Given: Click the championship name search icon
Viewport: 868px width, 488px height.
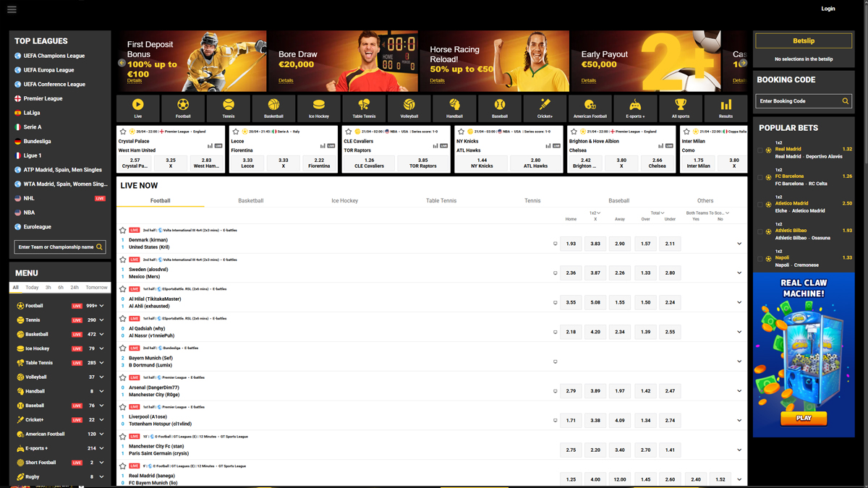Looking at the screenshot, I should pyautogui.click(x=99, y=247).
